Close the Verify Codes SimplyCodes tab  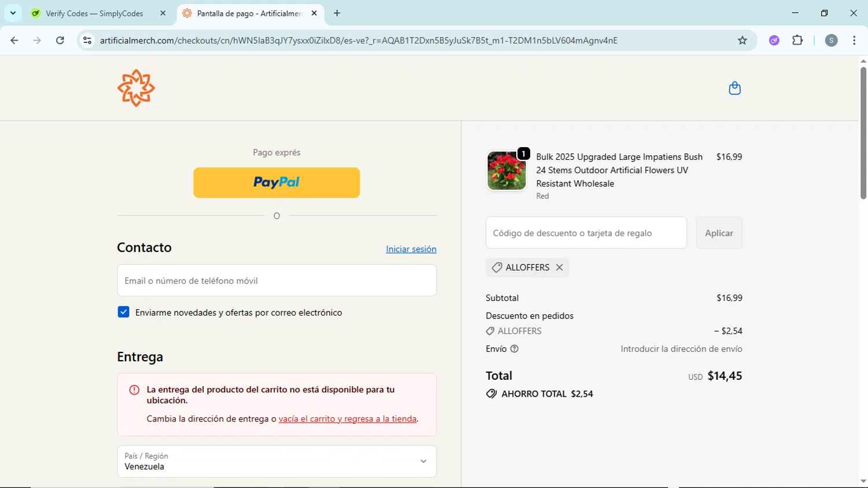(163, 13)
